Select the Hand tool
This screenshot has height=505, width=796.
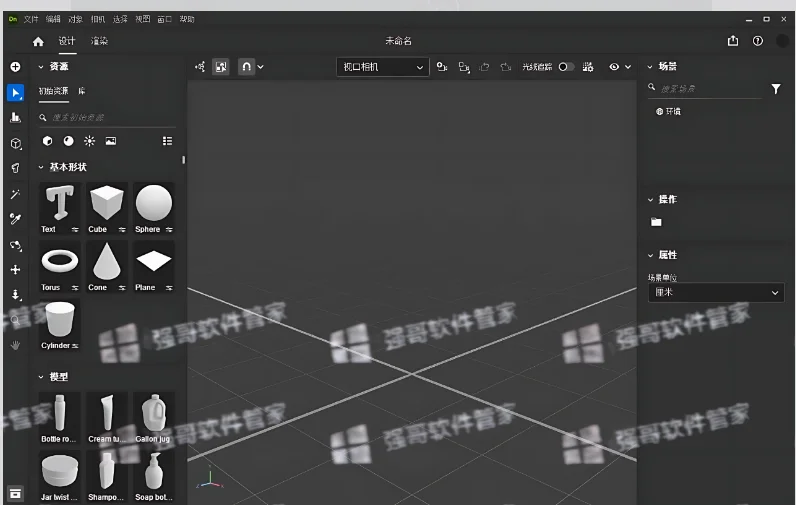(x=15, y=346)
